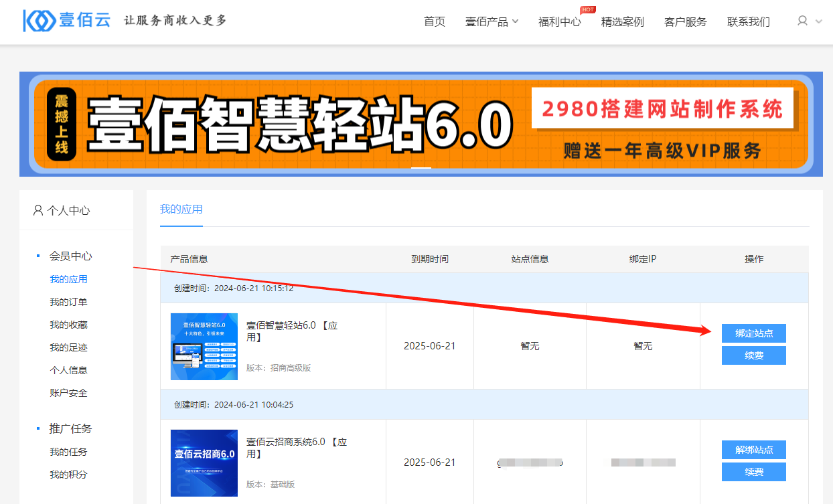Click the 产品信息 column header
The height and width of the screenshot is (504, 833).
click(189, 259)
